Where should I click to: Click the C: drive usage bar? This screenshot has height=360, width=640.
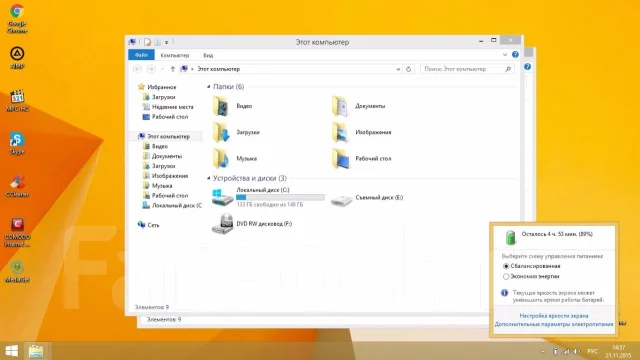click(x=280, y=197)
